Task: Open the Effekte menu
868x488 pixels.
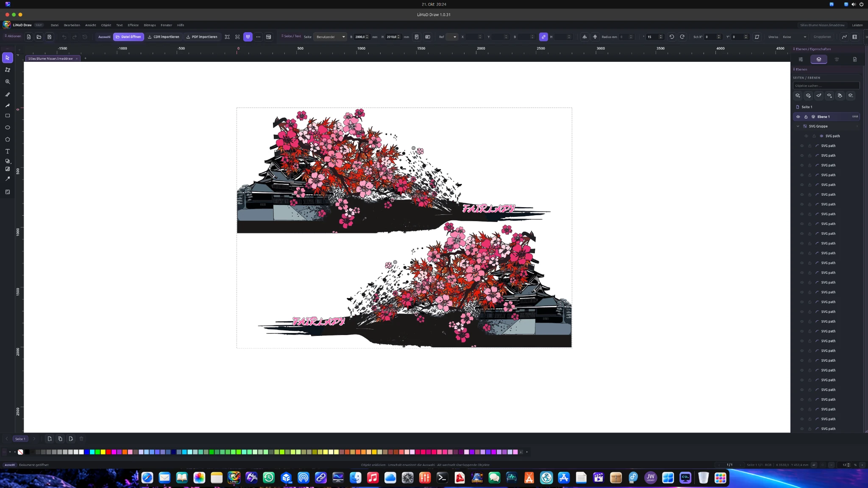Action: [133, 25]
